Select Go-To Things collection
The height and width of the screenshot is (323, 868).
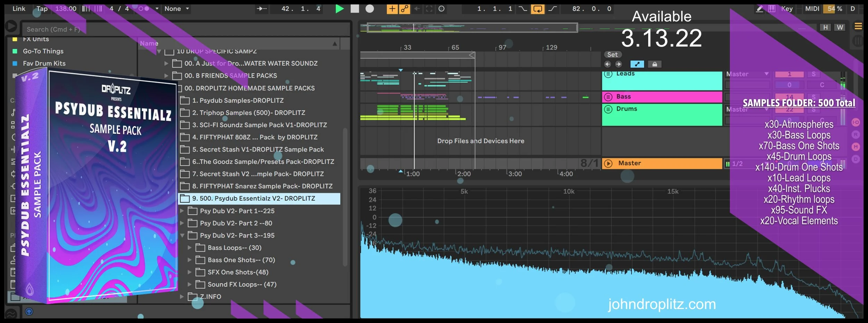pos(43,51)
